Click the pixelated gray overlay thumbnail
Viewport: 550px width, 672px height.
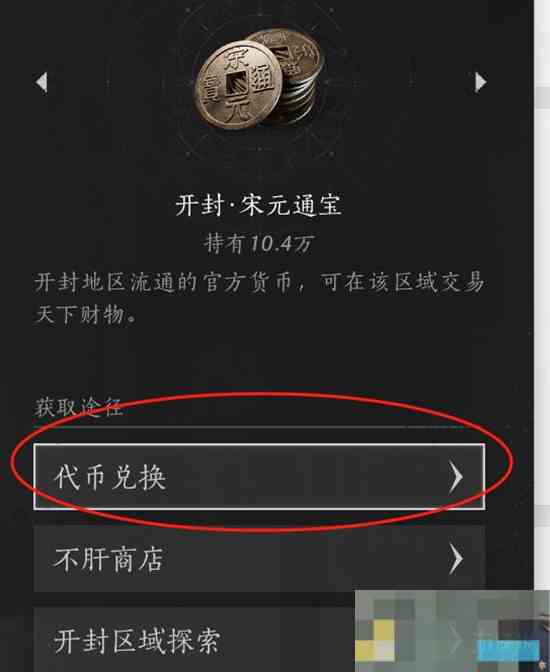[x=450, y=631]
